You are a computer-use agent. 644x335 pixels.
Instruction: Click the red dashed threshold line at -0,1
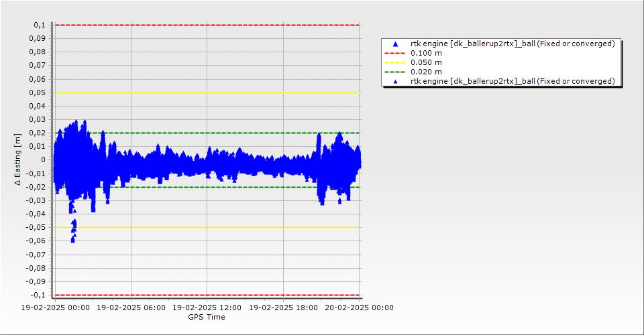pyautogui.click(x=207, y=295)
